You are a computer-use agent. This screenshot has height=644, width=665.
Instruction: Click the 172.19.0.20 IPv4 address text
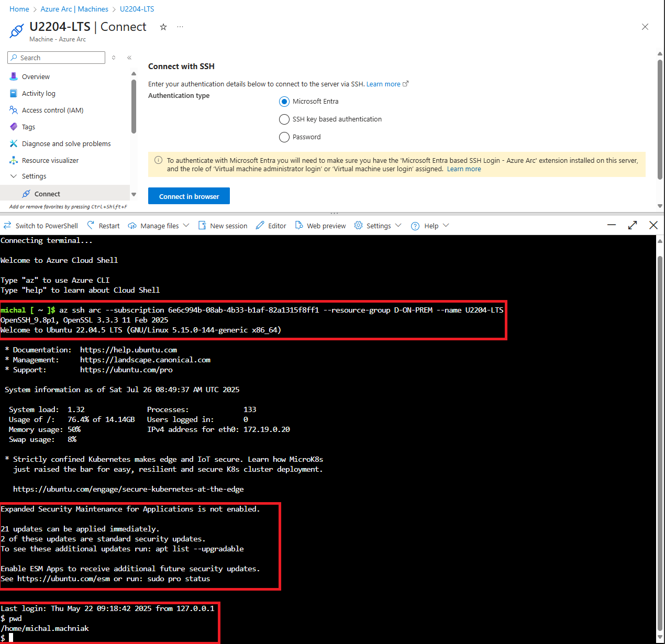pos(267,429)
